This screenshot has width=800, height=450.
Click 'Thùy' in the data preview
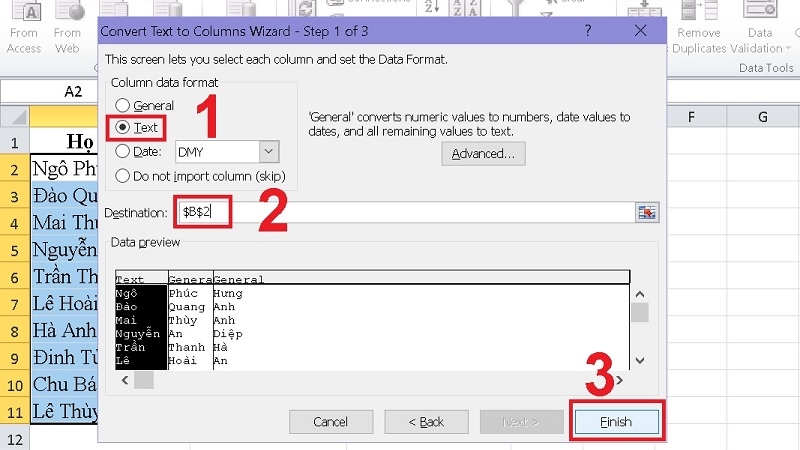click(183, 320)
